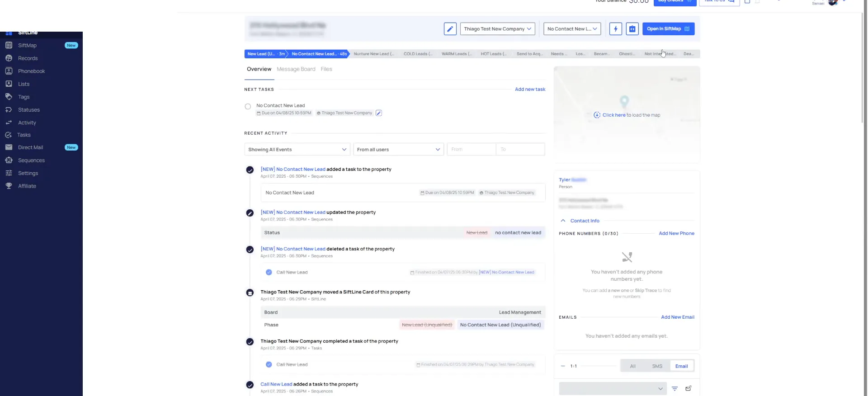Expand the Showing All Events dropdown
868x396 pixels.
point(297,150)
